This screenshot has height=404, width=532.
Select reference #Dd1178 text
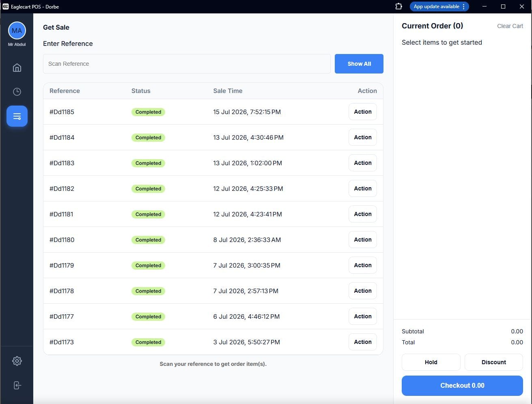(62, 291)
